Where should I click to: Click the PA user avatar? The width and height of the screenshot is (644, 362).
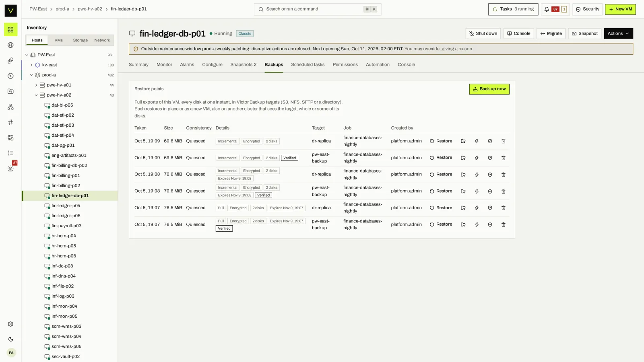coord(11,353)
